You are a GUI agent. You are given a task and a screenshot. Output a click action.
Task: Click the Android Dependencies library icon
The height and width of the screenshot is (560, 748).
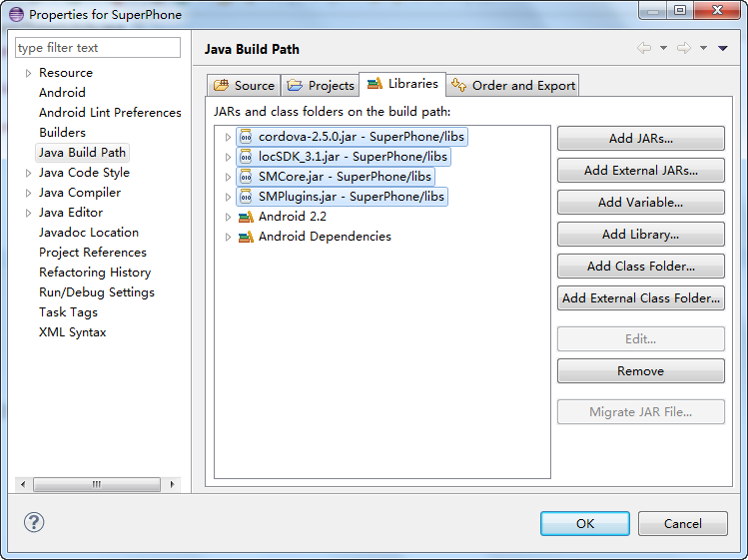(x=246, y=237)
